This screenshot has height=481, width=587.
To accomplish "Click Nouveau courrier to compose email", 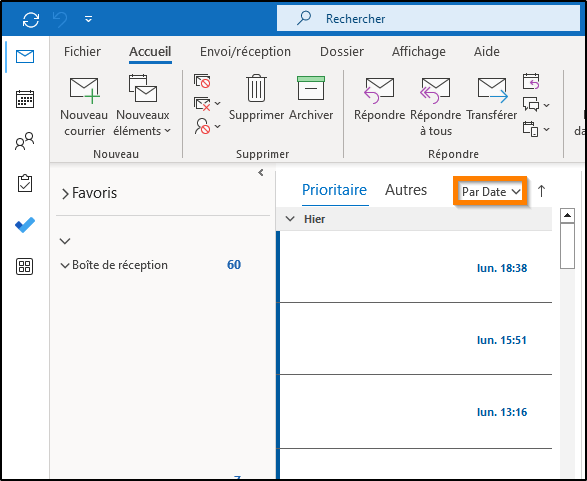I will [x=84, y=106].
